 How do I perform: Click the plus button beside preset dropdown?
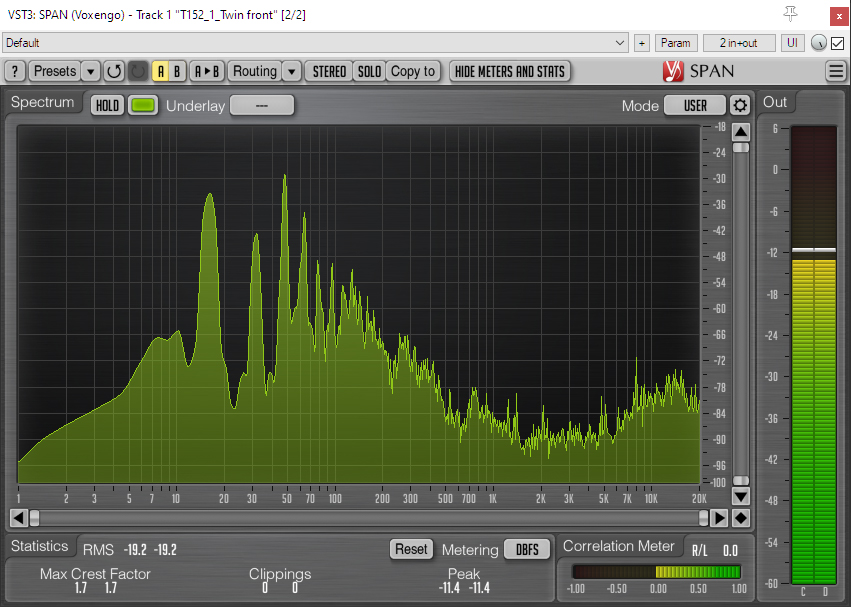[x=641, y=43]
